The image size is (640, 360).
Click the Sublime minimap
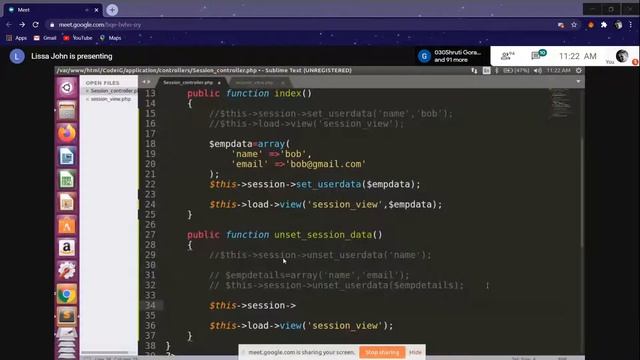point(560,102)
